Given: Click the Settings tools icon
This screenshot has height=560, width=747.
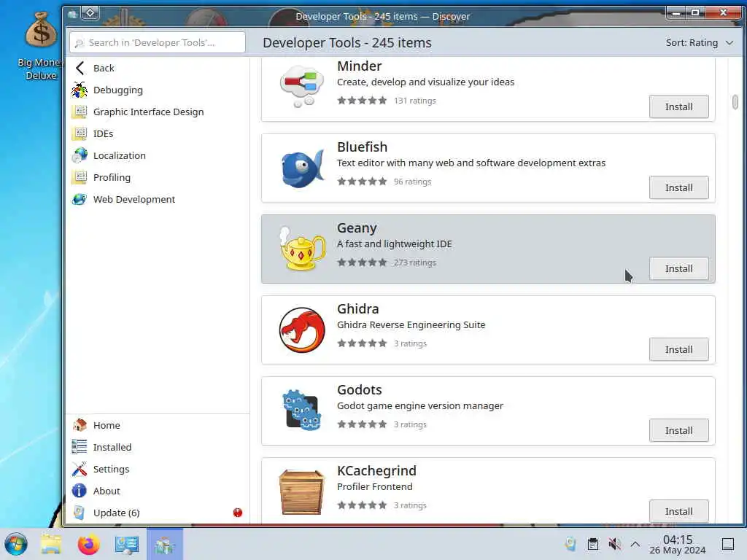Looking at the screenshot, I should (x=80, y=469).
